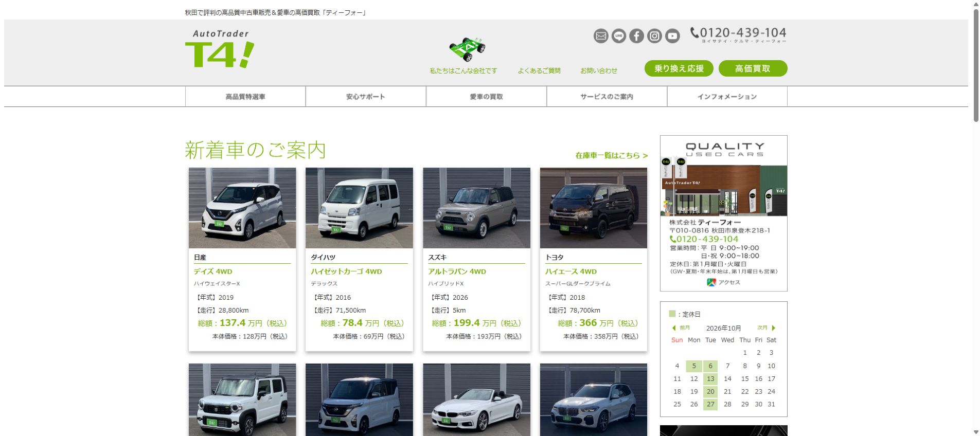Open the Instagram icon
The width and height of the screenshot is (980, 436).
[x=654, y=35]
